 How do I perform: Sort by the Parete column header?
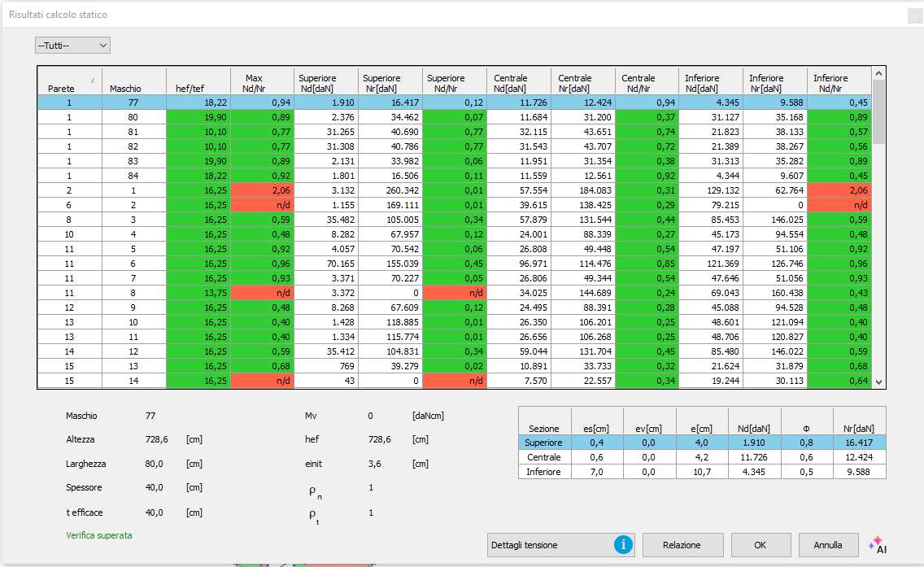[70, 83]
